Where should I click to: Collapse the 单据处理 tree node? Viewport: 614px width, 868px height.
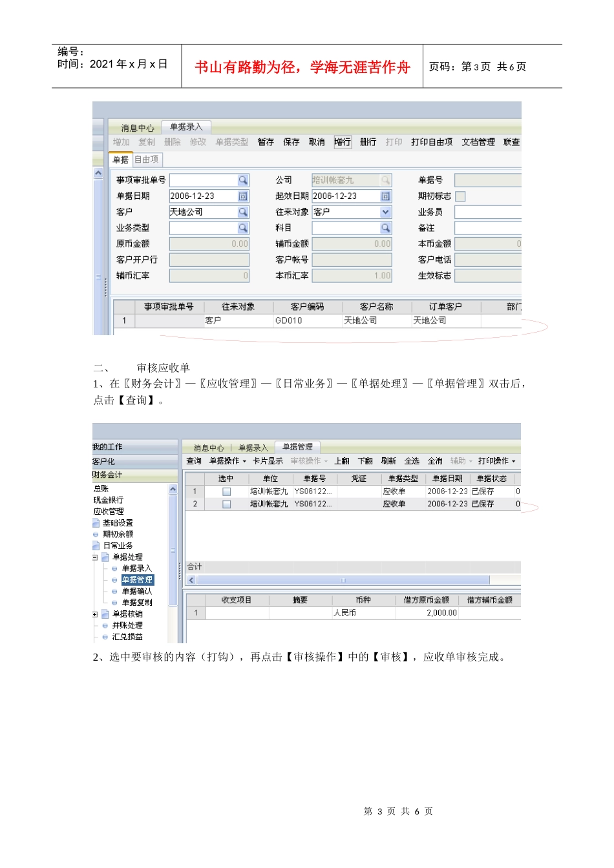95,557
